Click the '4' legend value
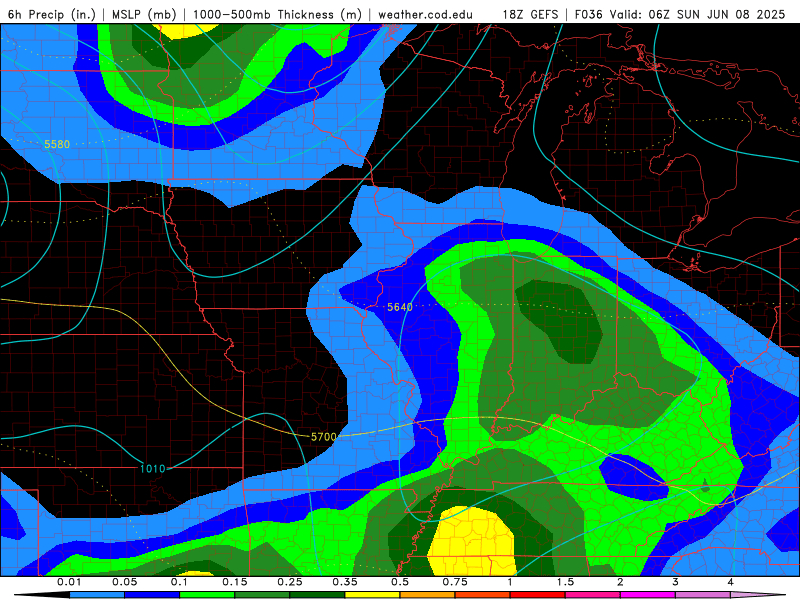 (x=731, y=582)
